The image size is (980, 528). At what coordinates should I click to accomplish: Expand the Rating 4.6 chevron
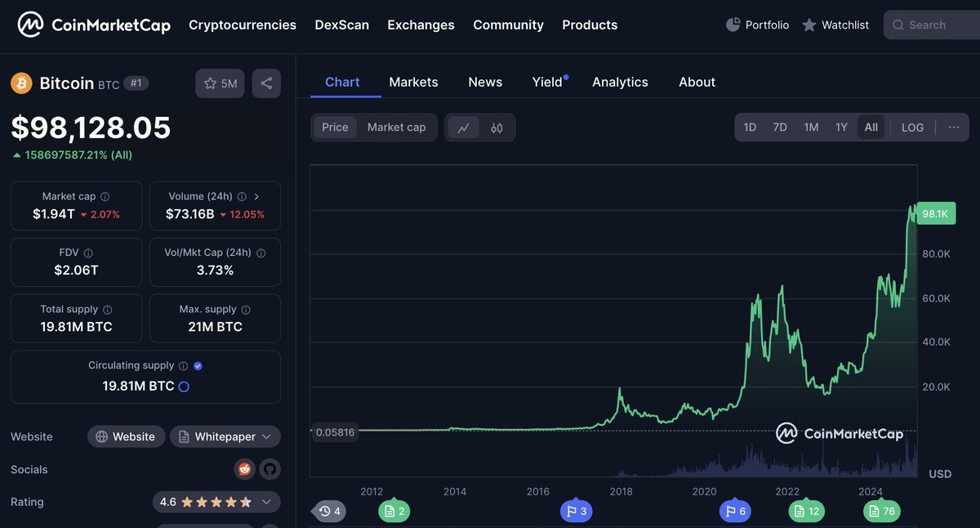coord(266,502)
